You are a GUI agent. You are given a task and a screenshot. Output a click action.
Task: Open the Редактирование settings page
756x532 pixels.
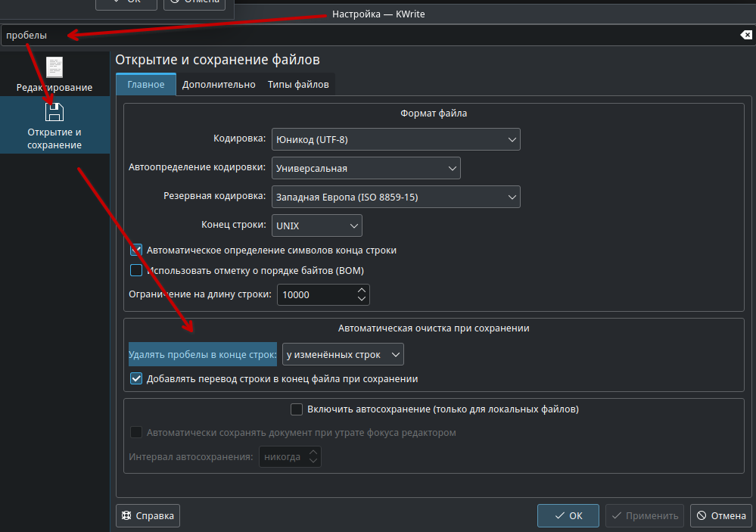[x=54, y=74]
